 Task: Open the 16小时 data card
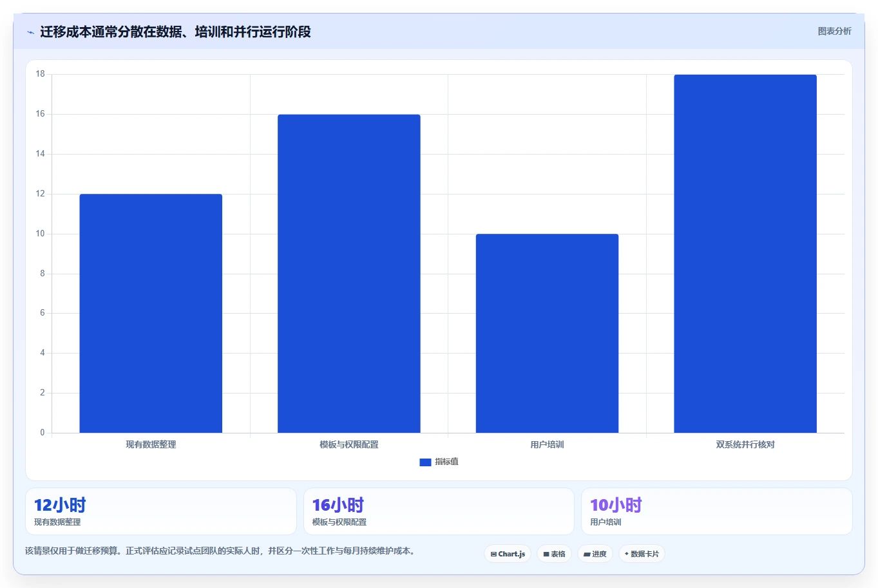pos(439,511)
